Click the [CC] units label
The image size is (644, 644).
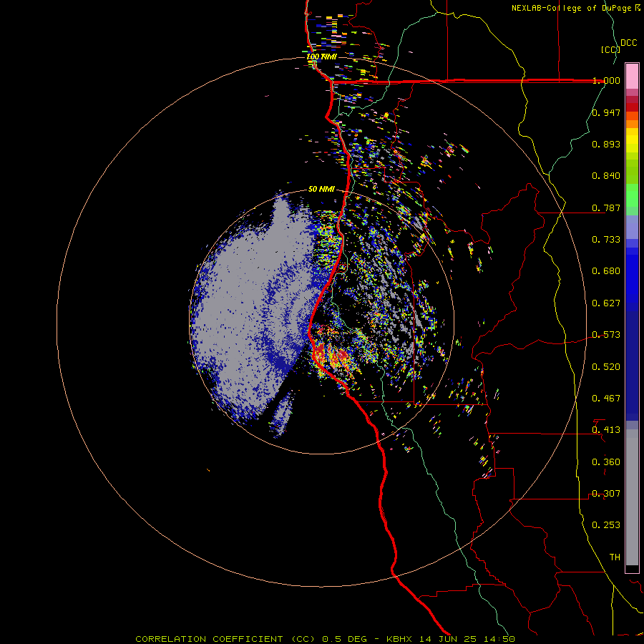click(610, 49)
